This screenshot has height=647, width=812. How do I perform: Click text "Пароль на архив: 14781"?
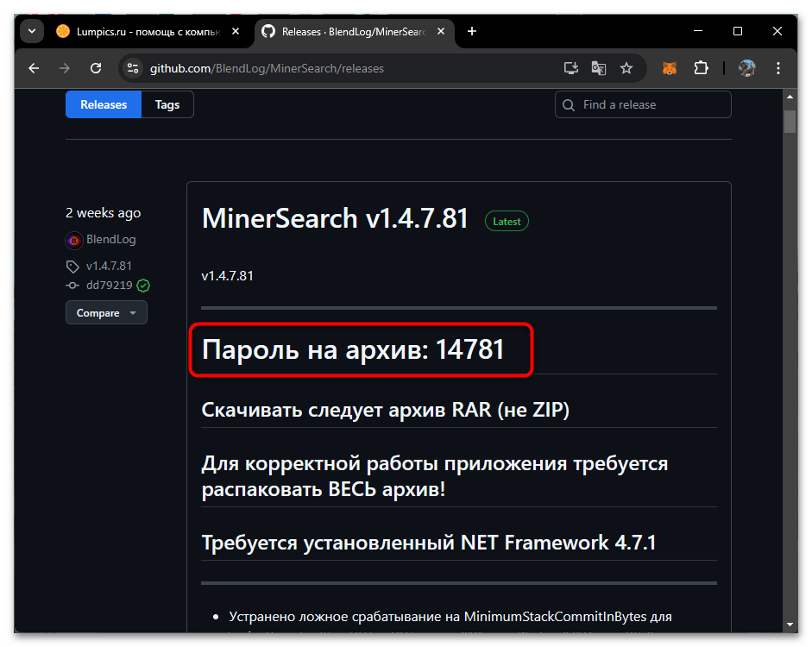(x=353, y=349)
